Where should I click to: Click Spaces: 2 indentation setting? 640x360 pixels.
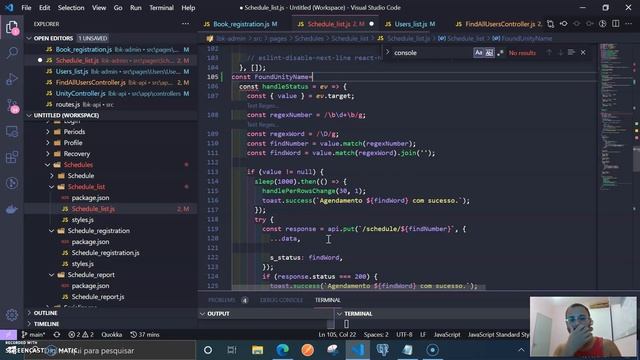coord(376,334)
